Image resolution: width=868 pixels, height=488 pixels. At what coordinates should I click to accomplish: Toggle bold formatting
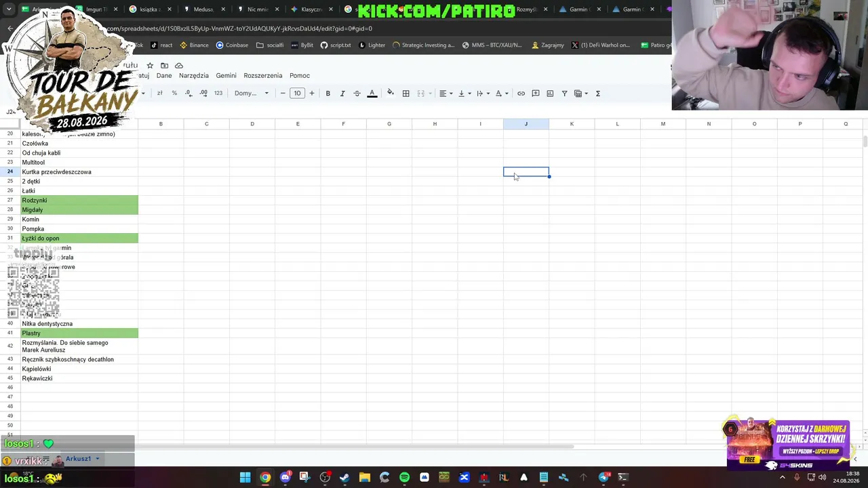tap(328, 94)
